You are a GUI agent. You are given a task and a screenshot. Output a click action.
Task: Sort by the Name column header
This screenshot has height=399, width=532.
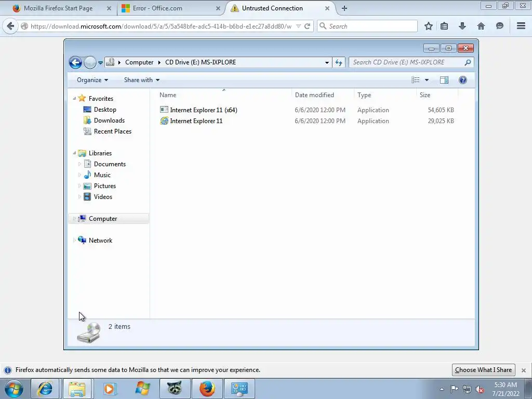coord(223,95)
